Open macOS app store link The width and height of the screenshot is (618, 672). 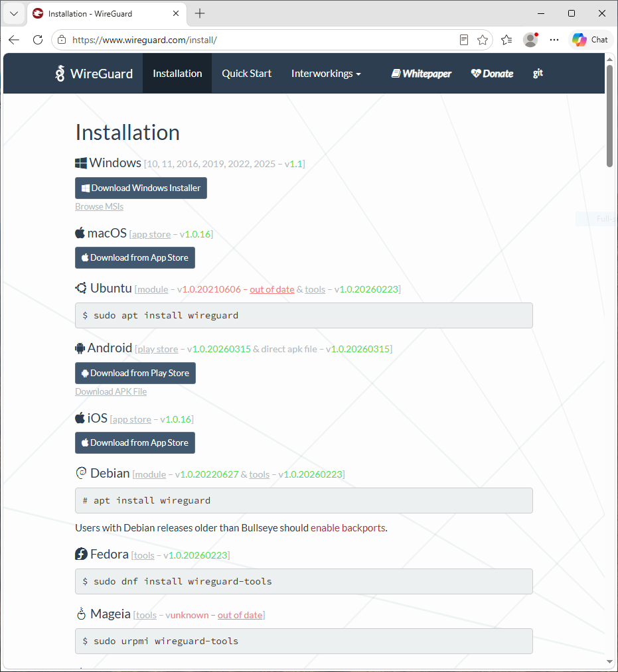point(151,234)
